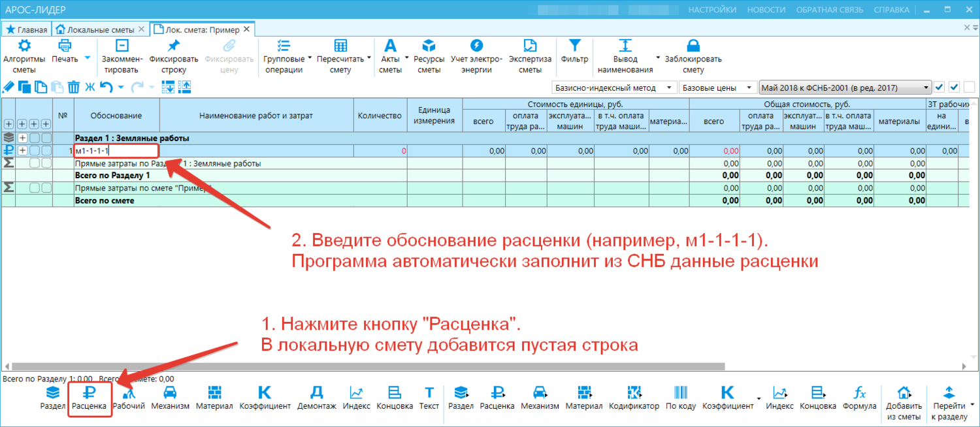The image size is (980, 427).
Task: Close the Лок. смета: Пример tab
Action: (x=246, y=29)
